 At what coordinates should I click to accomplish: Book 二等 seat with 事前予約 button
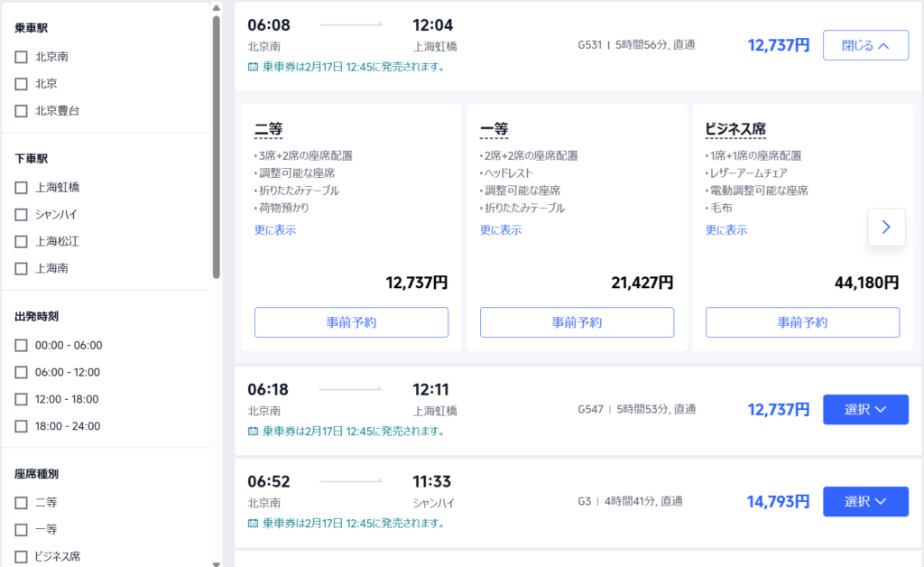[351, 322]
